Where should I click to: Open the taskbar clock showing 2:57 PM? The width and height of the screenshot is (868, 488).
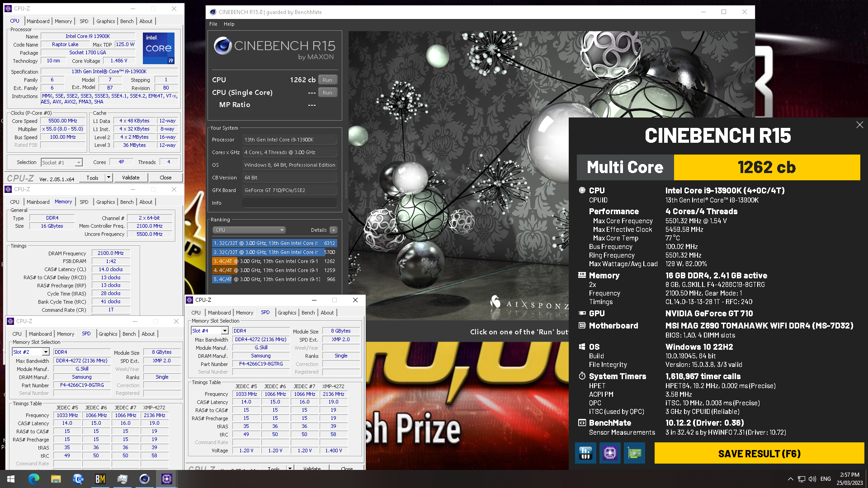pos(849,479)
